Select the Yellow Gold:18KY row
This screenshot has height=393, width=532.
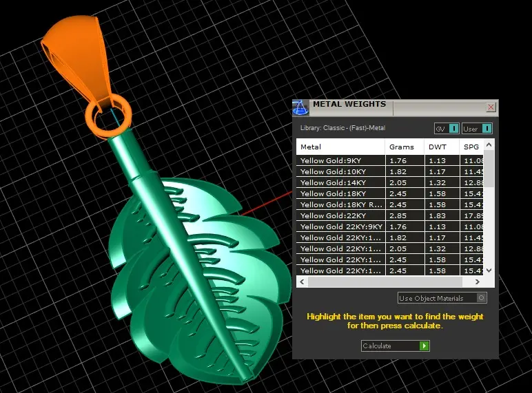click(390, 193)
